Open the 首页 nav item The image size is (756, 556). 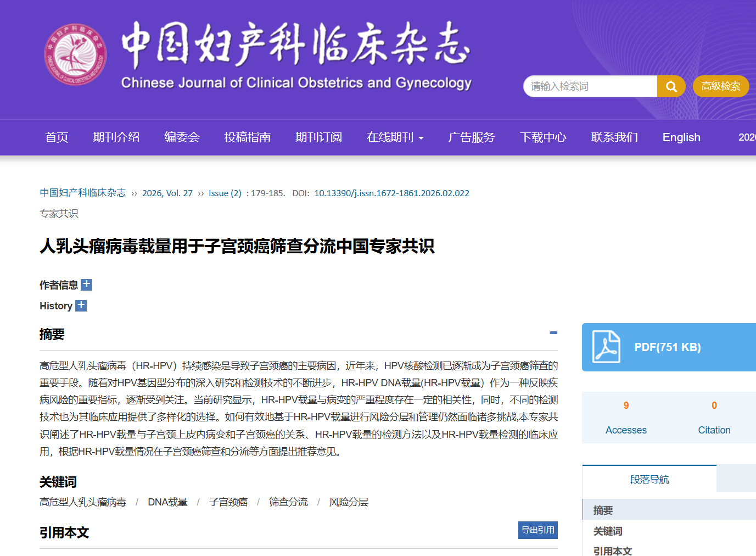[x=57, y=137]
